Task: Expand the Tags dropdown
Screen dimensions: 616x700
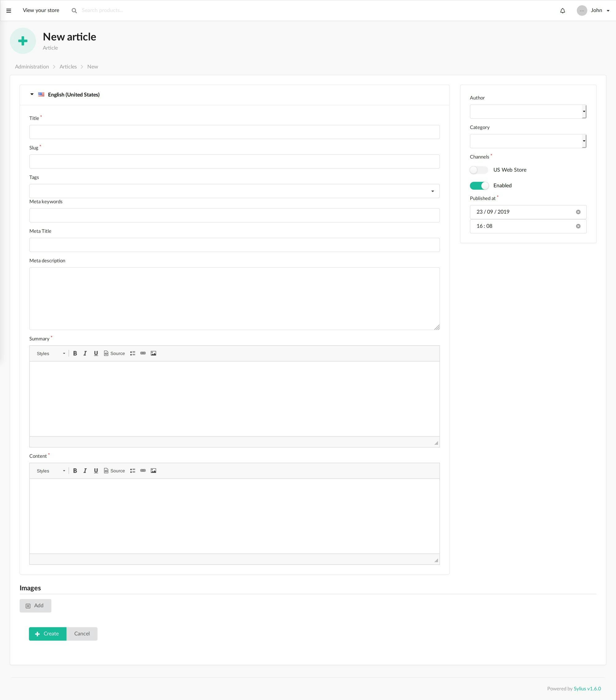Action: [432, 191]
